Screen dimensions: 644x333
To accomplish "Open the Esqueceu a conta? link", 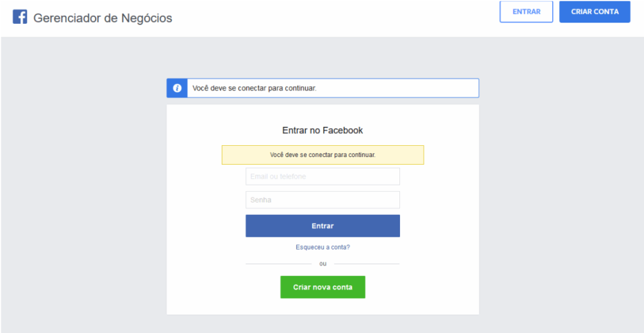I will [x=323, y=247].
